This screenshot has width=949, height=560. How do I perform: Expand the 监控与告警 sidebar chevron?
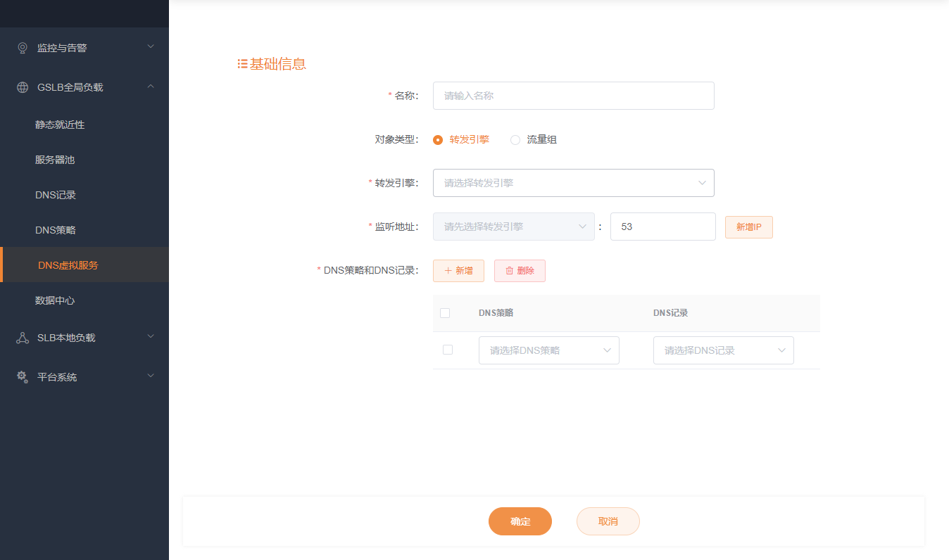point(151,47)
